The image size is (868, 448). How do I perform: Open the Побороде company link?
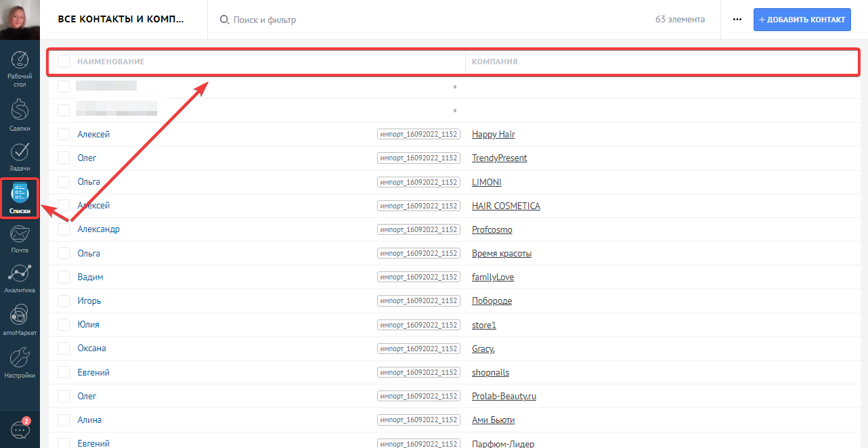pos(492,300)
